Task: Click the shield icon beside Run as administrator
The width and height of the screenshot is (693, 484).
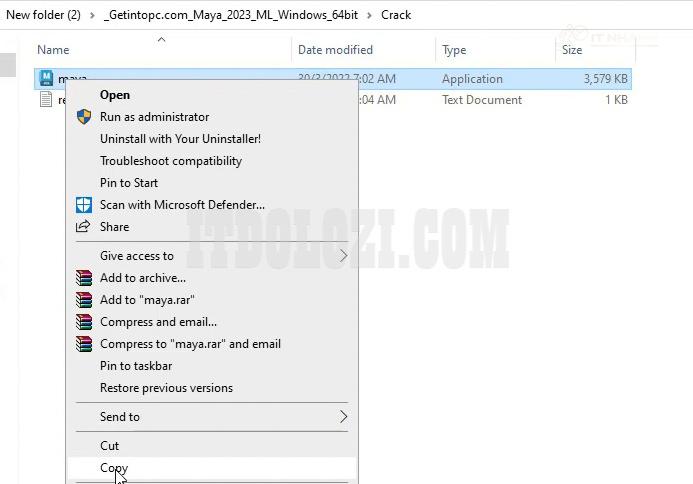Action: point(84,117)
